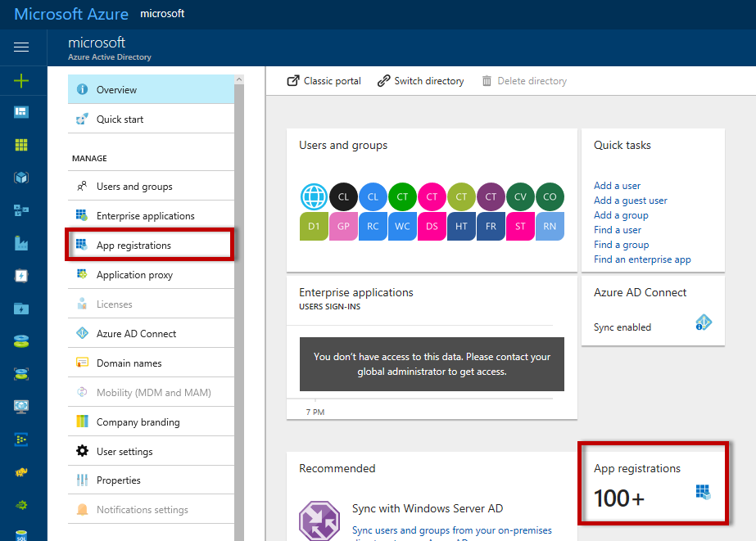Click the Classic portal toolbar button

pyautogui.click(x=324, y=81)
